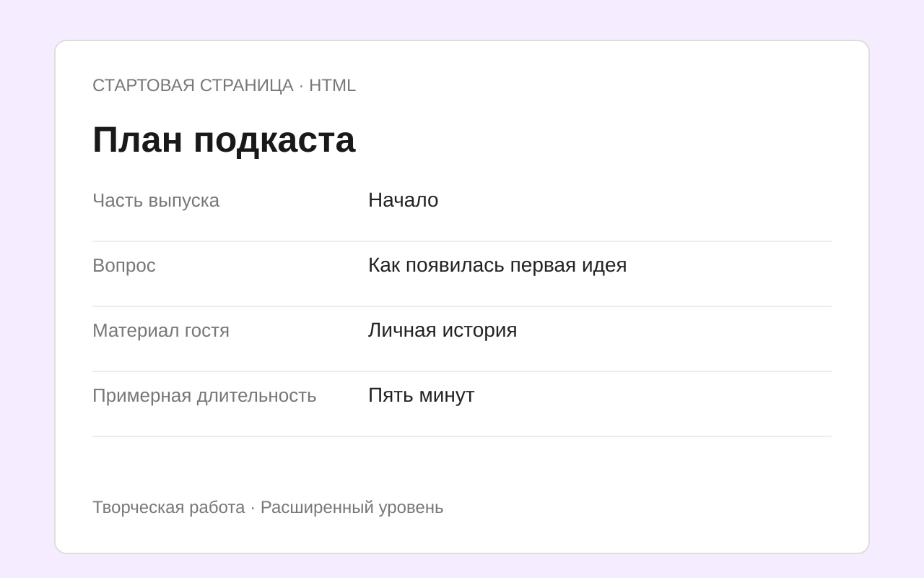Select the heading "План подкаста"
Screen dimensions: 924x578
(x=224, y=139)
